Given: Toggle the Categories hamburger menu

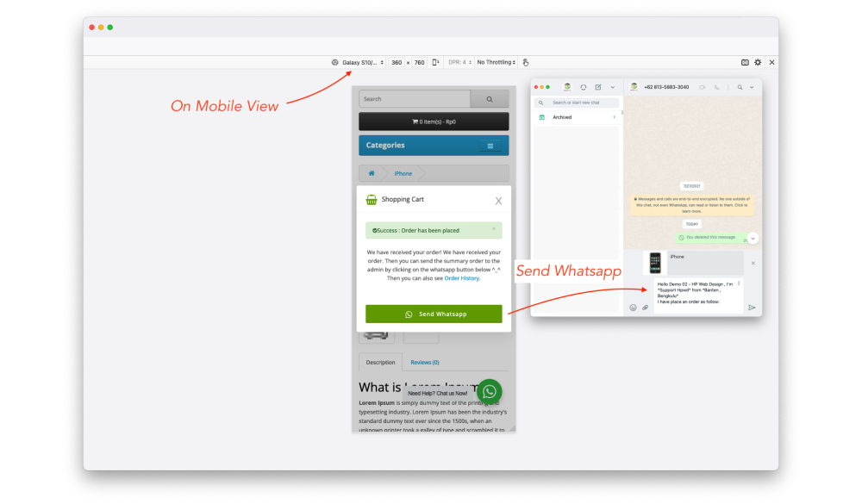Looking at the screenshot, I should 490,146.
